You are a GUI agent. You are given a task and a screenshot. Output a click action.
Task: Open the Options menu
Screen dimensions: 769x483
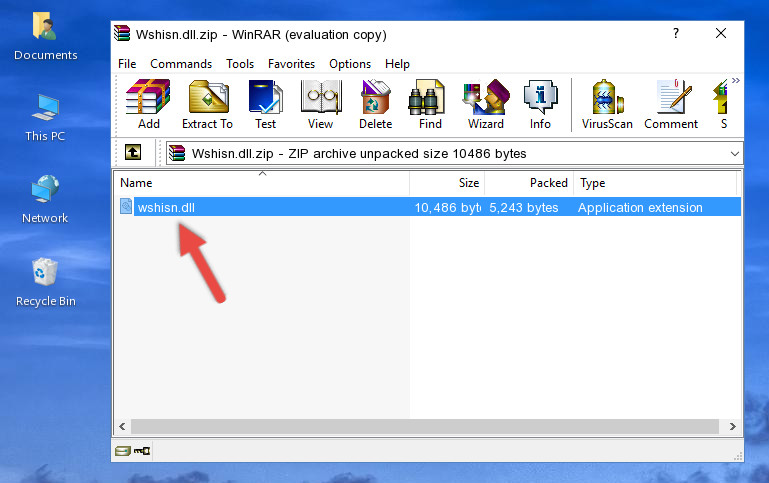click(350, 64)
